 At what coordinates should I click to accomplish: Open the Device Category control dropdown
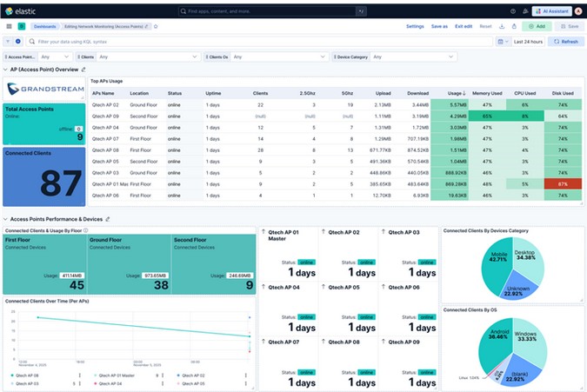coord(413,56)
